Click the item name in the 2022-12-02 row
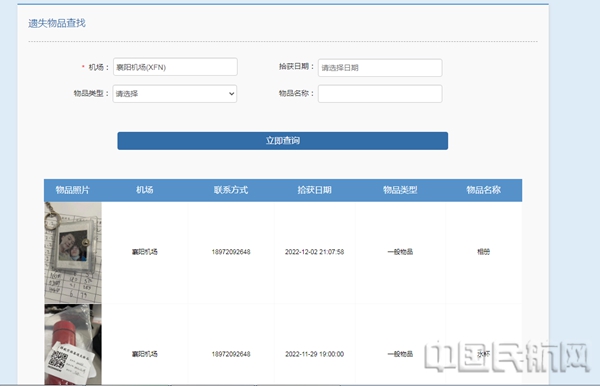The height and width of the screenshot is (386, 600). point(484,252)
